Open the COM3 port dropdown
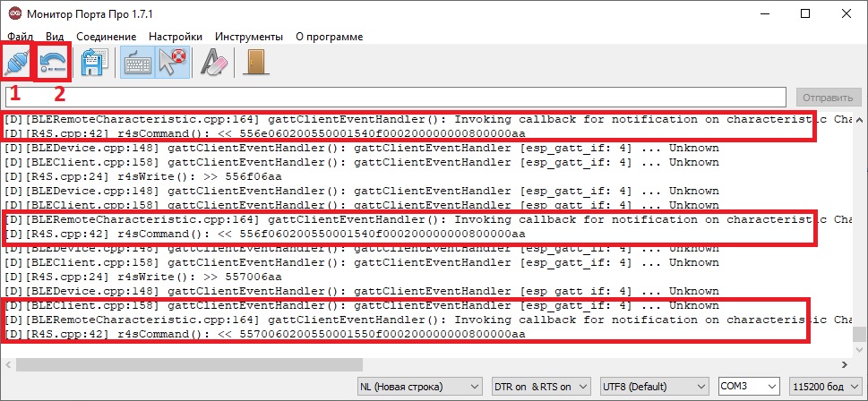 coord(749,387)
